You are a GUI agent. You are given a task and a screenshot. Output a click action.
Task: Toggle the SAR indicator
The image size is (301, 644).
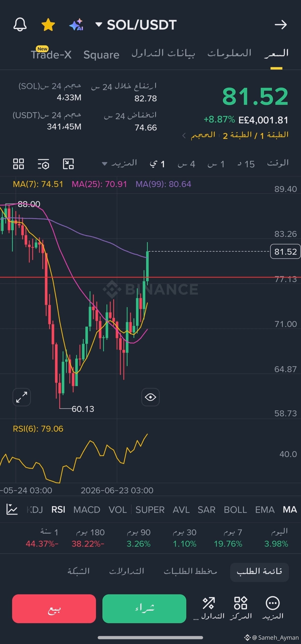coord(206,510)
